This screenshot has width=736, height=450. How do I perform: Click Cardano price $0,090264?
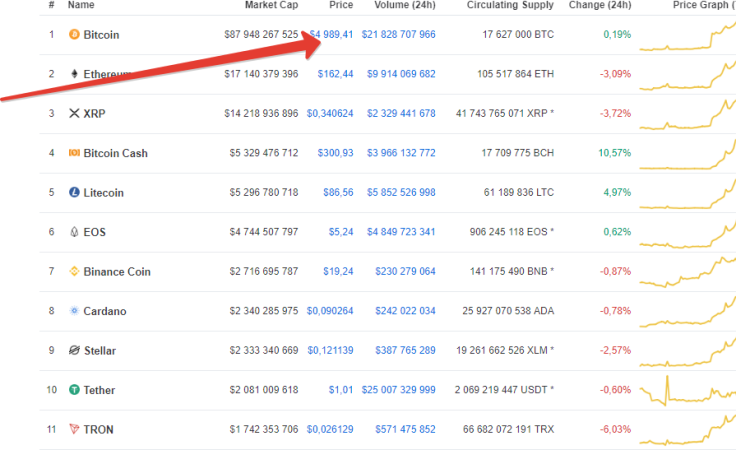[x=330, y=311]
